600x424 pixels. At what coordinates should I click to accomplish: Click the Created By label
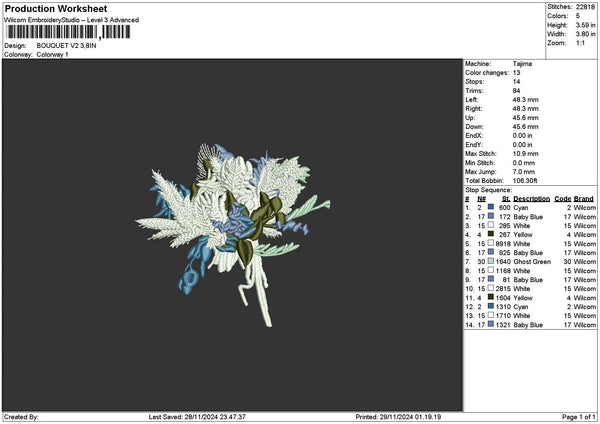[x=21, y=417]
